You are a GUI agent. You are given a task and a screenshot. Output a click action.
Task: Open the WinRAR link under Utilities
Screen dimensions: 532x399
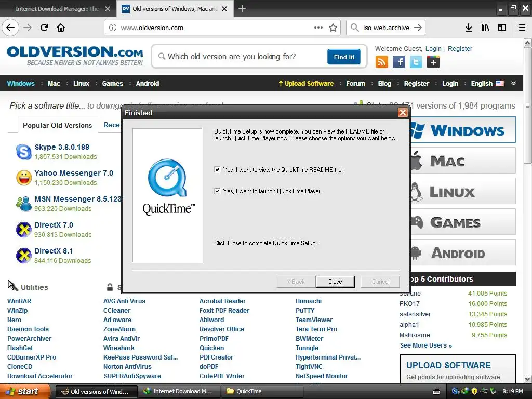pos(19,301)
